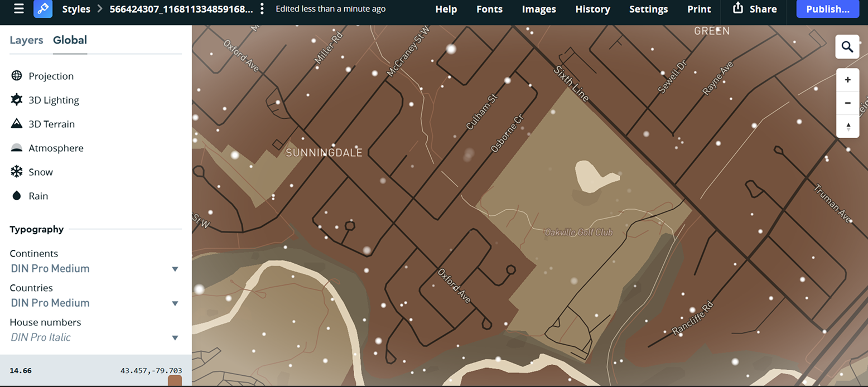Zoom in using the plus control
The height and width of the screenshot is (387, 868).
pos(847,80)
